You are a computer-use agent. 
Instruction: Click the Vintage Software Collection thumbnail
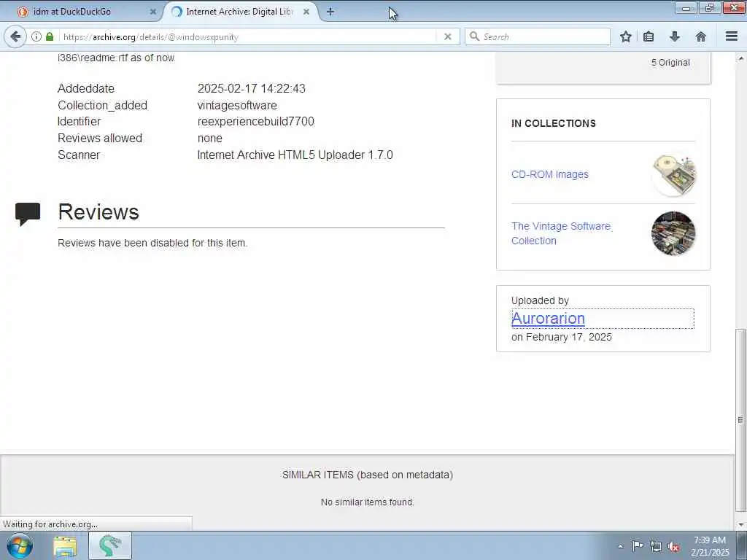tap(673, 233)
